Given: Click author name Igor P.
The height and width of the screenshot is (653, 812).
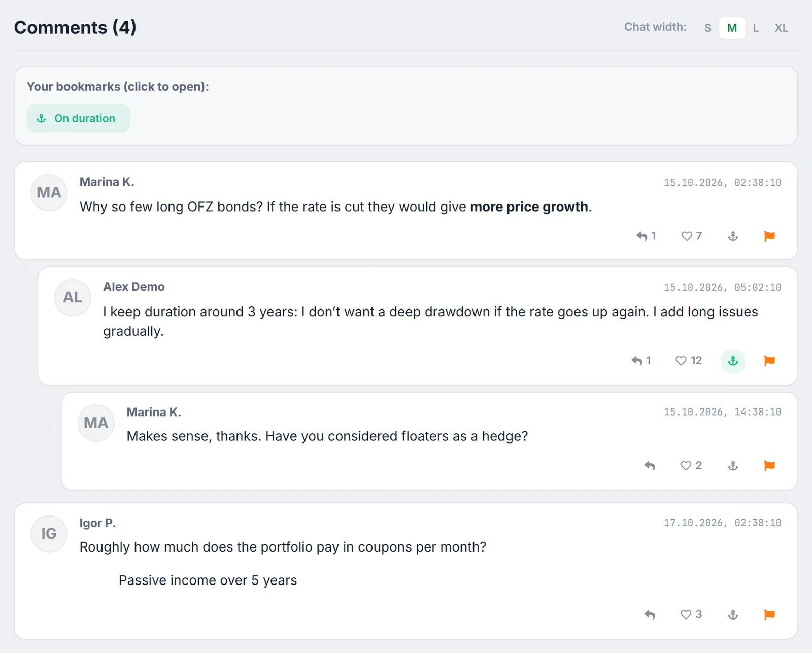Looking at the screenshot, I should pyautogui.click(x=97, y=523).
